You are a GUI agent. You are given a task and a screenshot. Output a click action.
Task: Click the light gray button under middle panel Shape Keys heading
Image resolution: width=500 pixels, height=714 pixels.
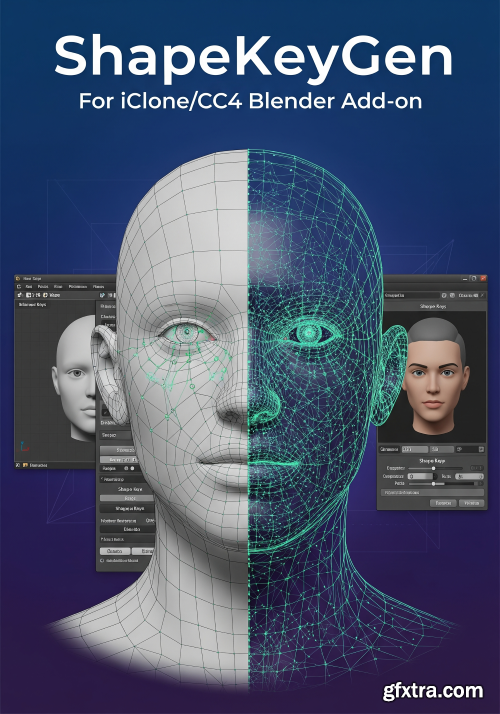[x=127, y=498]
